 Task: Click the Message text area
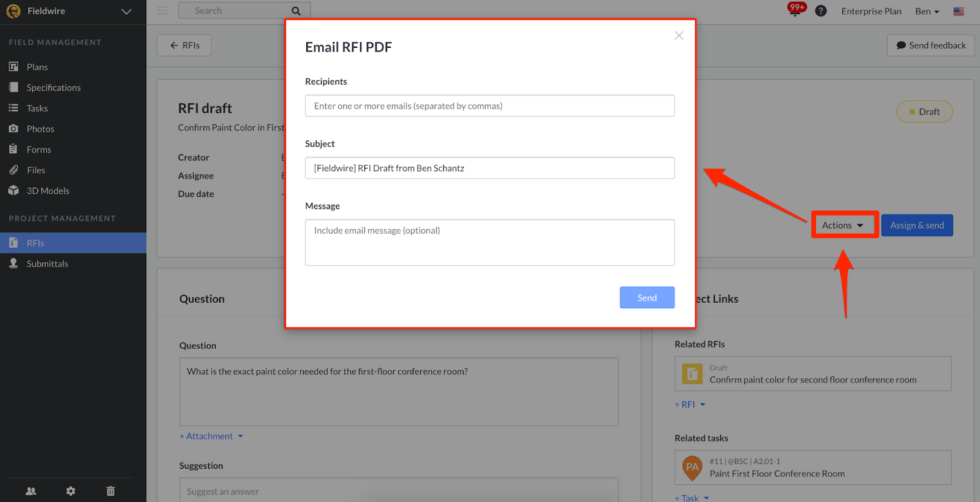pos(489,243)
